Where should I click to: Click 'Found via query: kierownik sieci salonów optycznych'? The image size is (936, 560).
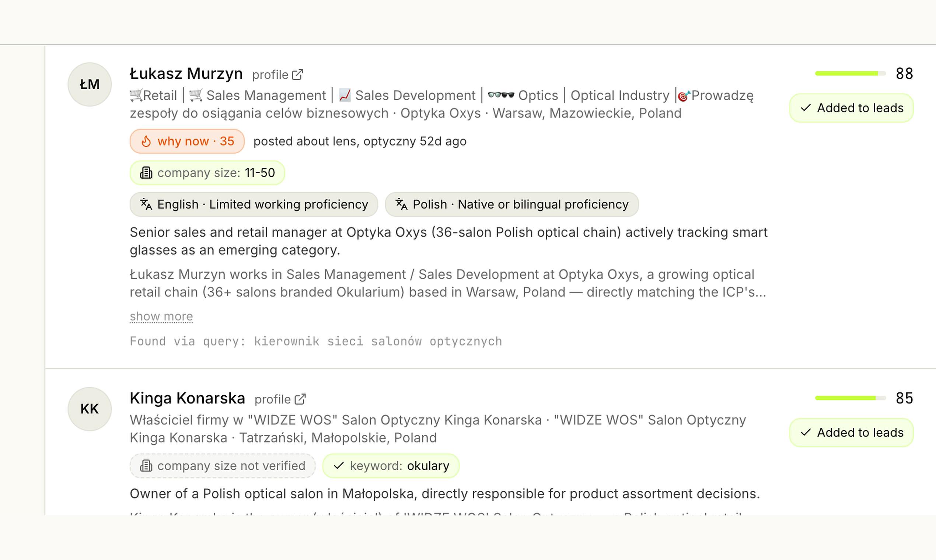pyautogui.click(x=316, y=341)
